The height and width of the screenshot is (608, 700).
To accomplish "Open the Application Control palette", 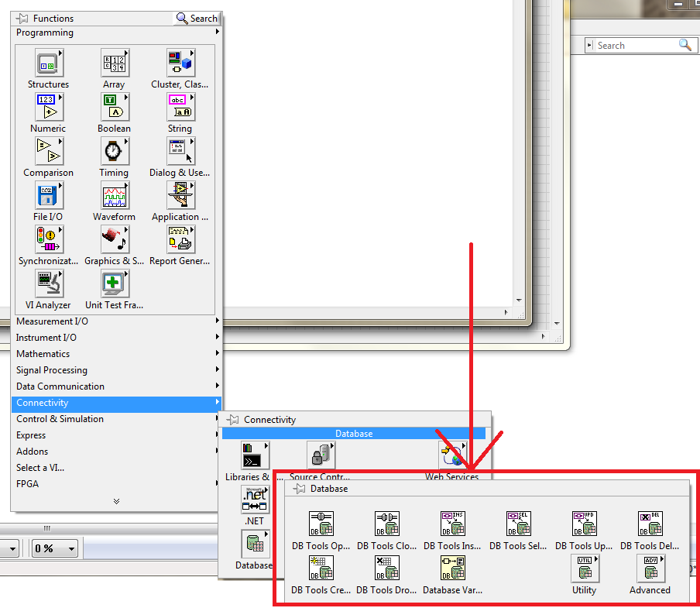I will [180, 195].
